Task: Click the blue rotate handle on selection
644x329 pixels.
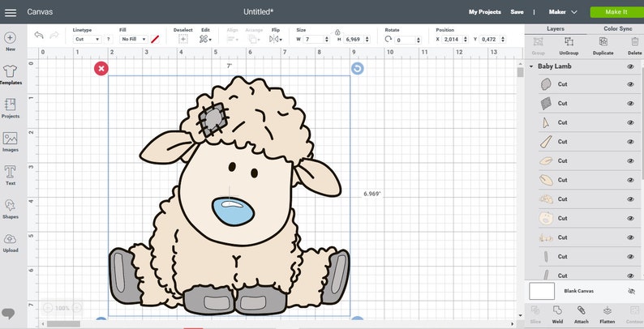Action: pyautogui.click(x=358, y=69)
